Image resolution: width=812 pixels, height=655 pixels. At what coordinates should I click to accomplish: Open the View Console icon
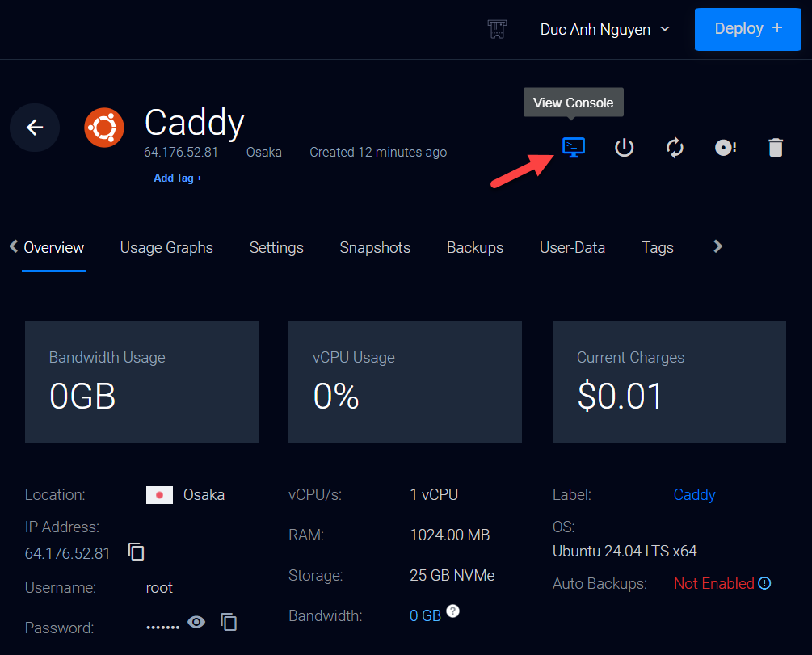click(574, 147)
